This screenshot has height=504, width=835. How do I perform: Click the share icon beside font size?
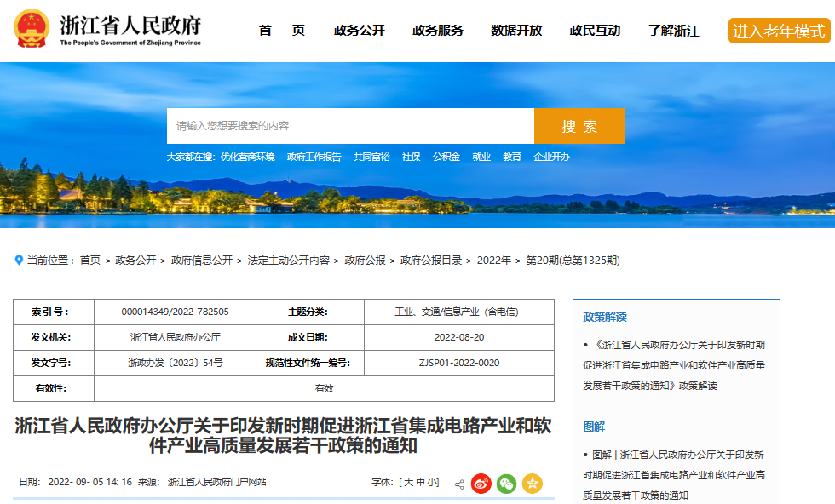pyautogui.click(x=459, y=484)
